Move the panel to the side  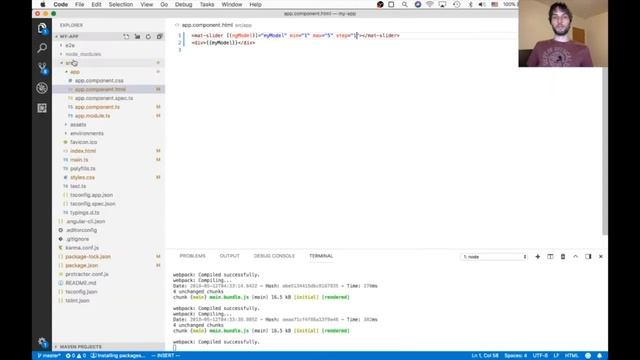pos(588,256)
